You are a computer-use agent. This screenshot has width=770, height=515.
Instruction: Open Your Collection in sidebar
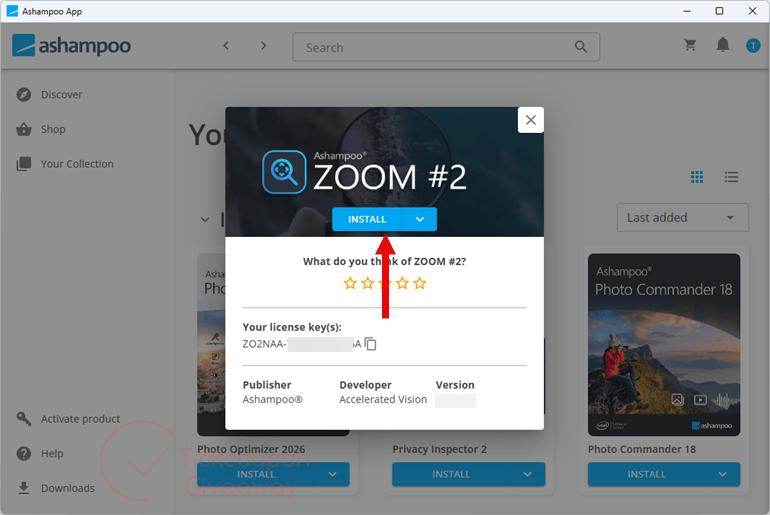77,164
